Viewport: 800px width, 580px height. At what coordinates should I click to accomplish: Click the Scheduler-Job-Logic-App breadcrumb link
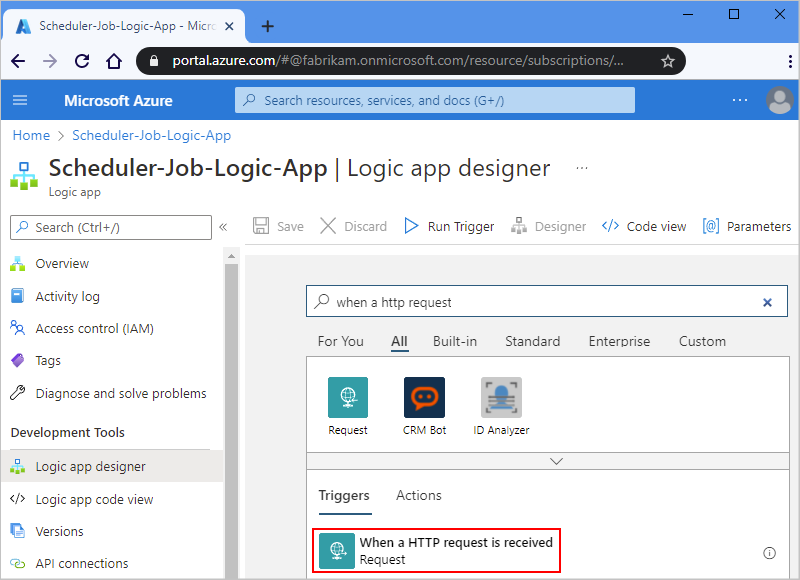(x=152, y=135)
